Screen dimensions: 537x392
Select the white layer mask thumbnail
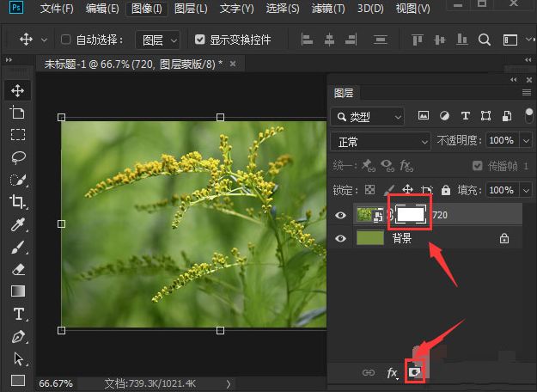click(x=409, y=214)
